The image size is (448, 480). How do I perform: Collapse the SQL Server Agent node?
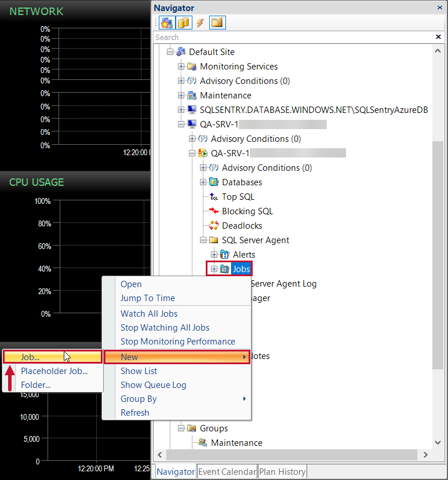(203, 240)
